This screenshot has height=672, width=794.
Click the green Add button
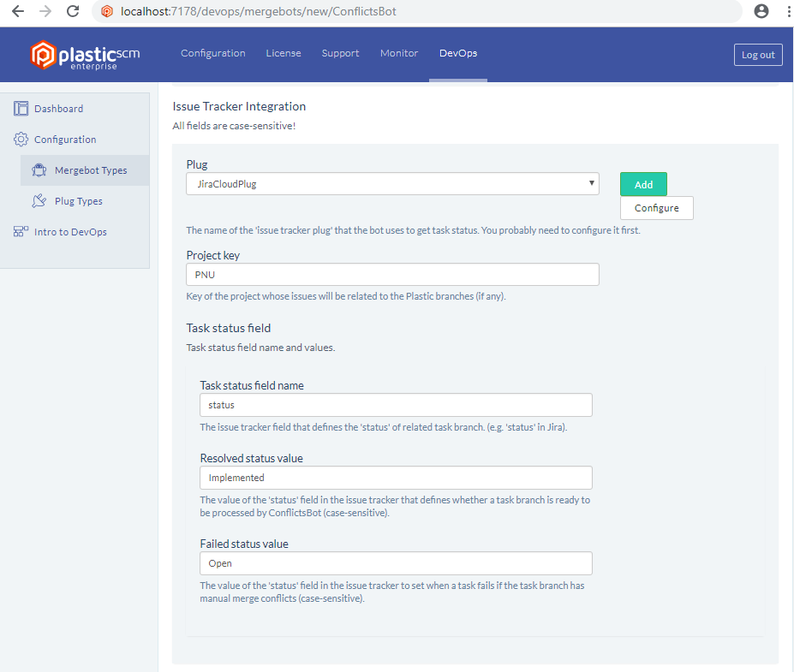643,184
